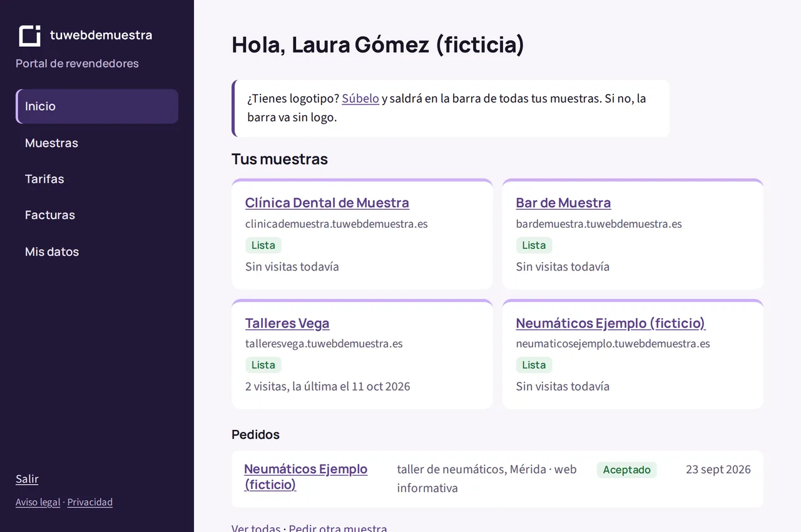Click the 'Tus muestras' heading
The image size is (801, 532).
tap(280, 159)
